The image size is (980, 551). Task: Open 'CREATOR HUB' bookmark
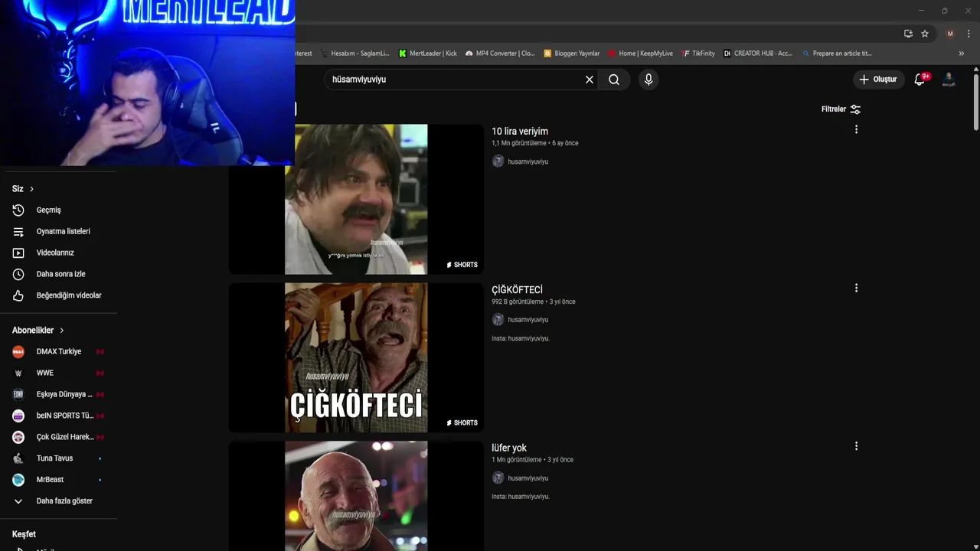(758, 54)
